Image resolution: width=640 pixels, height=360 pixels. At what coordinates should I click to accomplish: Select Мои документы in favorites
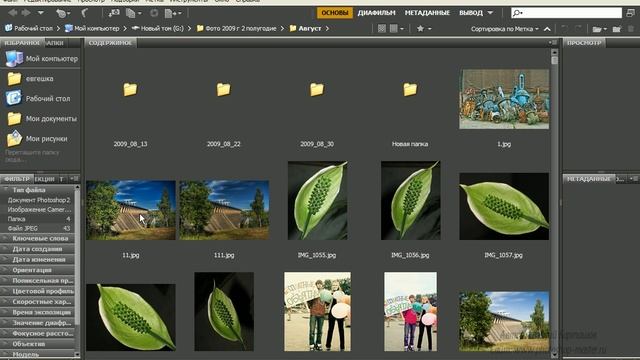coord(41,118)
